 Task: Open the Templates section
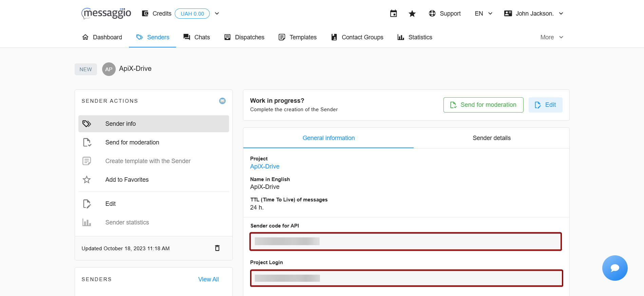298,37
